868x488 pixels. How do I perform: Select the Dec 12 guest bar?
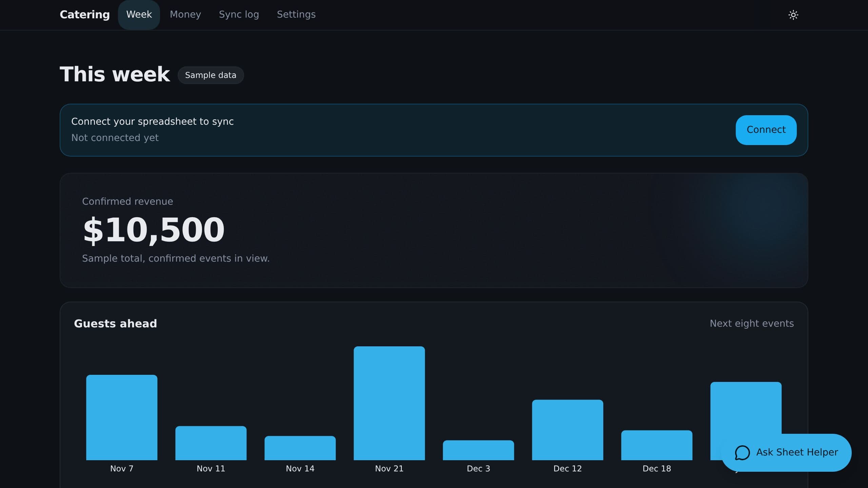pyautogui.click(x=568, y=430)
